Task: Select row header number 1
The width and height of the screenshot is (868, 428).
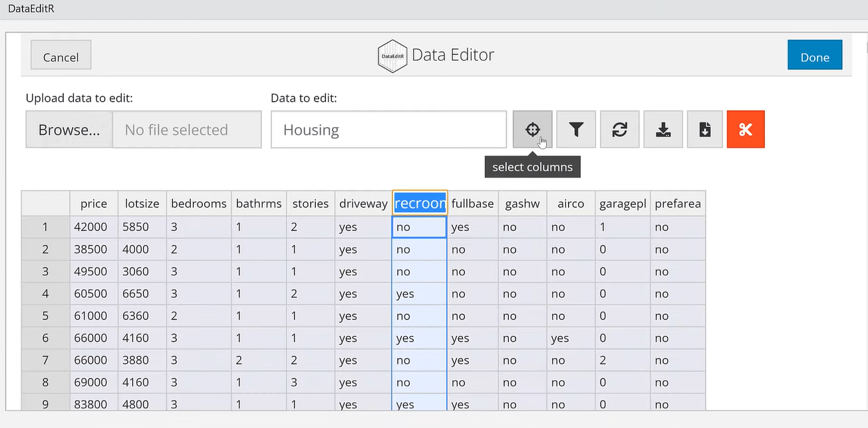Action: coord(45,227)
